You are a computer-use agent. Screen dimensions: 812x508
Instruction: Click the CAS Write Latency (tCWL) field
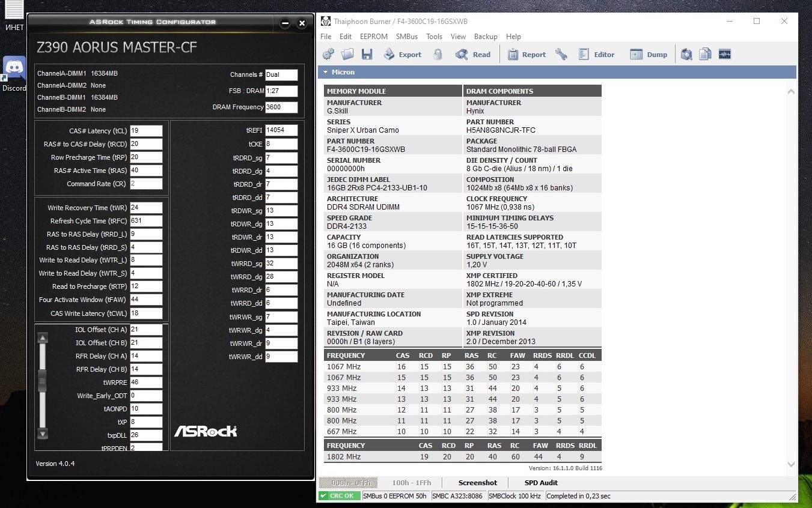tap(145, 313)
